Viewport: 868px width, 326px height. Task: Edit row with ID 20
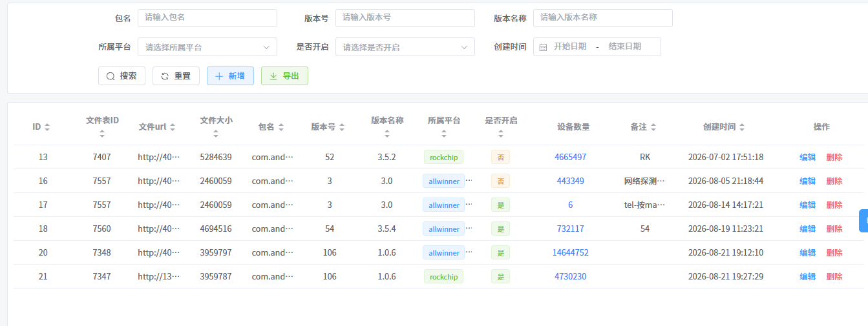(x=808, y=252)
